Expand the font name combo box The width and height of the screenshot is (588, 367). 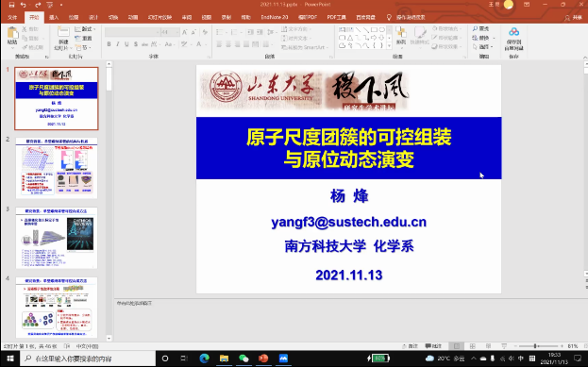[132, 33]
